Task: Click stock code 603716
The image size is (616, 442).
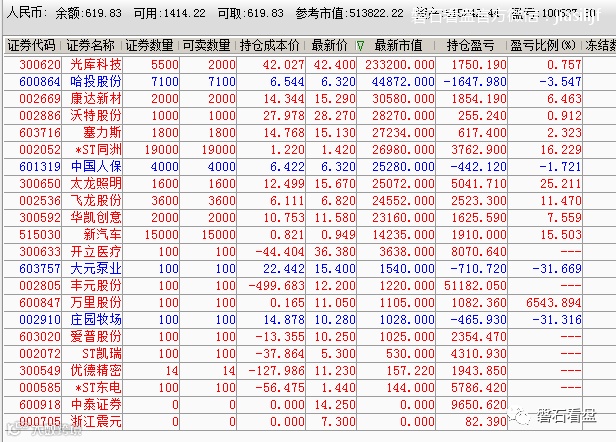Action: (x=40, y=132)
